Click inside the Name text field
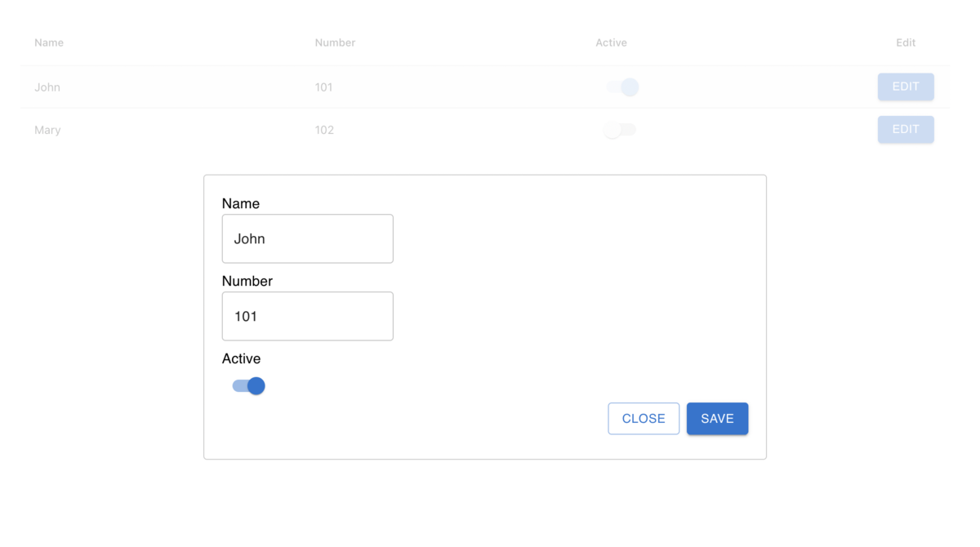The image size is (980, 547). (307, 238)
